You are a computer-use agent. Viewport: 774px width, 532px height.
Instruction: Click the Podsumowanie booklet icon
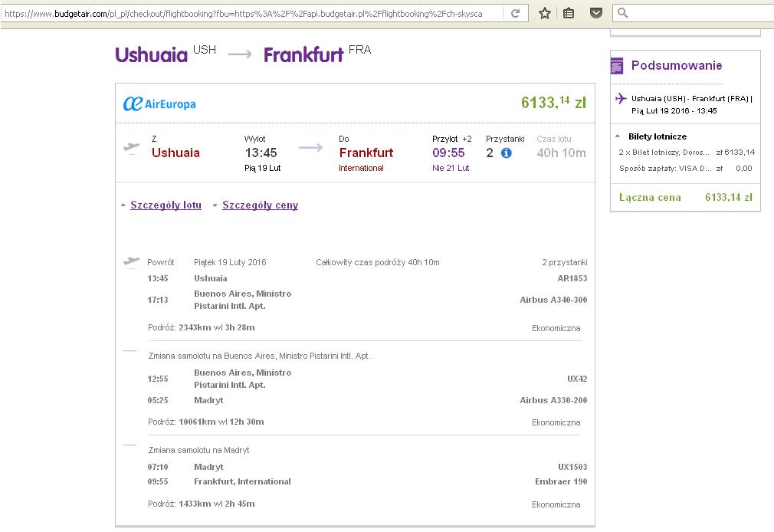click(617, 65)
